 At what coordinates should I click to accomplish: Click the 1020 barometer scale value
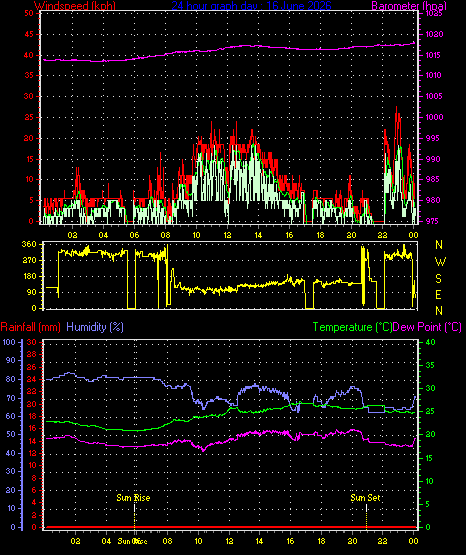tap(434, 34)
